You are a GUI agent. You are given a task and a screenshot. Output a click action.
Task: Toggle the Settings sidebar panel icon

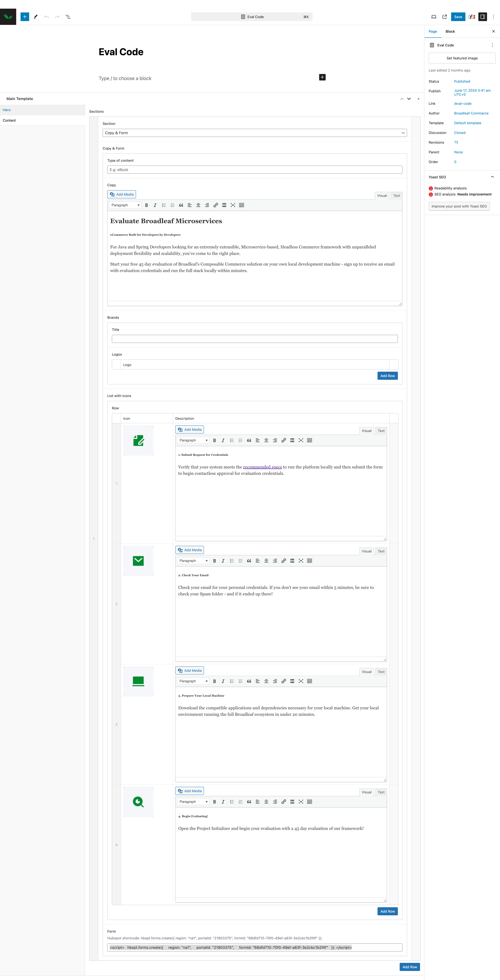(x=482, y=17)
